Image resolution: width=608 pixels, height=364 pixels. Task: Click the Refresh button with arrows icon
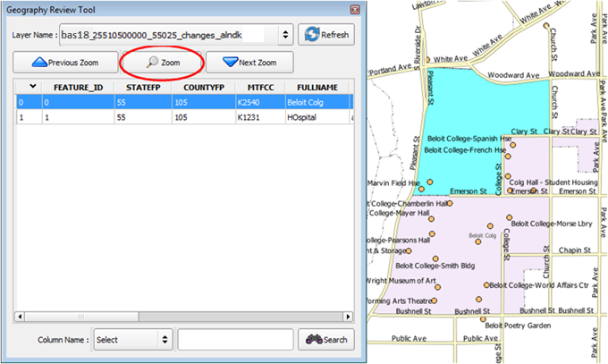tap(325, 35)
